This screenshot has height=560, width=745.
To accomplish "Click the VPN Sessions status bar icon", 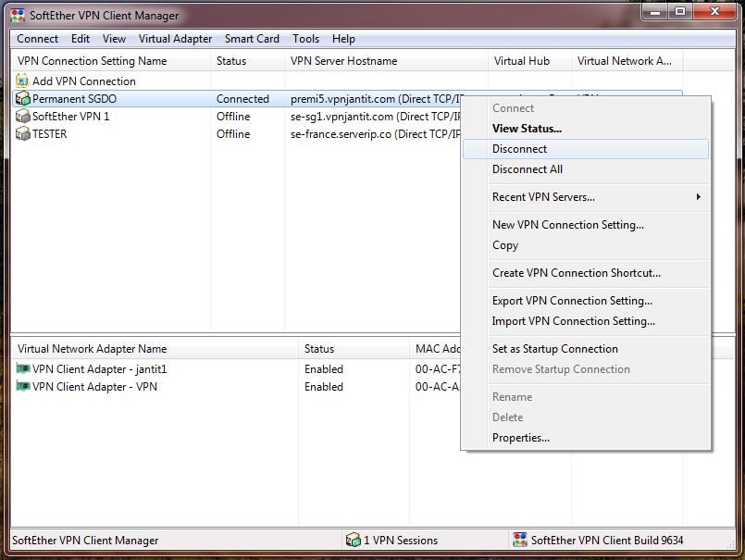I will coord(353,540).
